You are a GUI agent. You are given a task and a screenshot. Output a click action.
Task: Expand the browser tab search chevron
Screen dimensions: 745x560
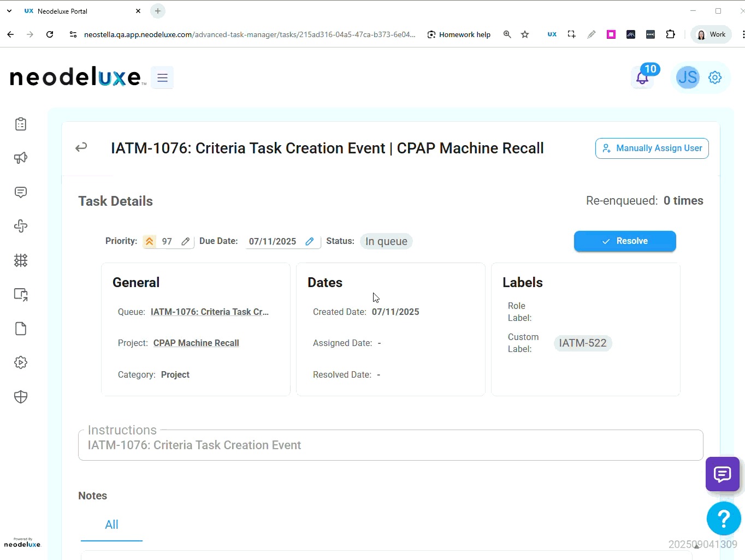[9, 11]
